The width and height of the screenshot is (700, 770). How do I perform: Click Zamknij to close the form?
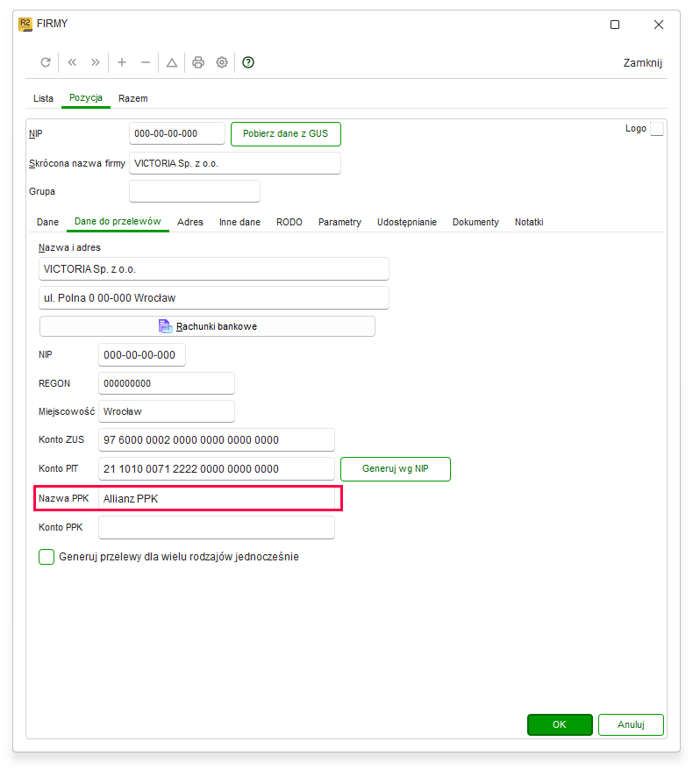pos(642,63)
